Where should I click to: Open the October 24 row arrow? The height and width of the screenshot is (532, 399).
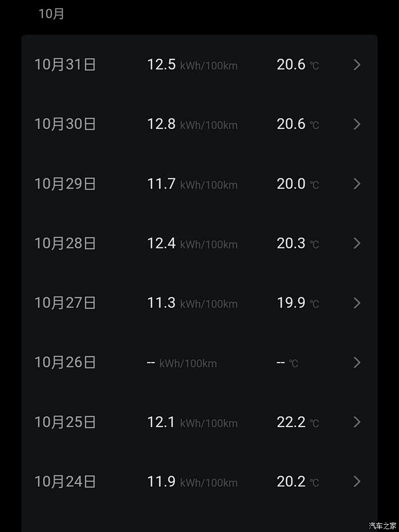[357, 482]
